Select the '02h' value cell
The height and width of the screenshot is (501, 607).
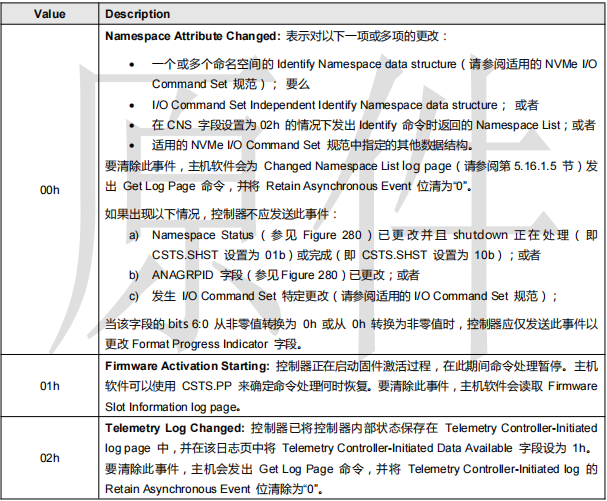(50, 458)
